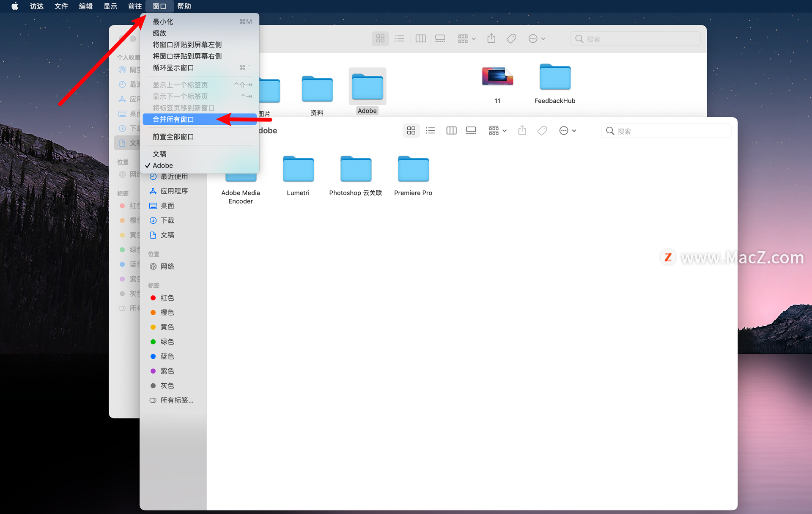Screen dimensions: 812x514
Task: Filter by 橙色 tag in sidebar
Action: (x=173, y=312)
